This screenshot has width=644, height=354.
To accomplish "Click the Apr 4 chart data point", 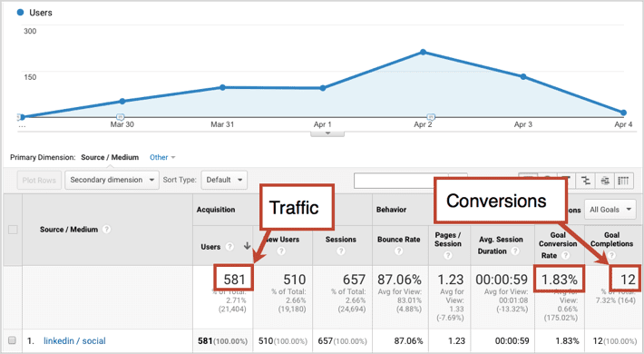I will (x=623, y=113).
